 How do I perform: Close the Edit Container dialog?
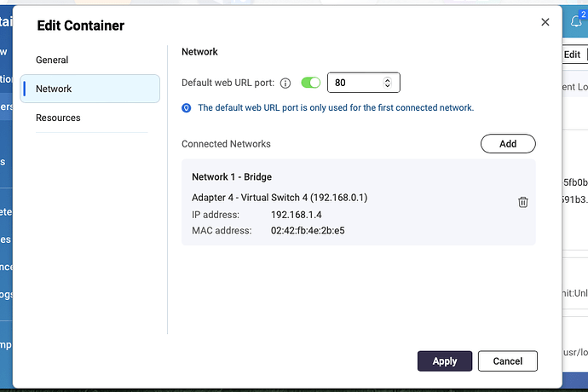[x=545, y=23]
